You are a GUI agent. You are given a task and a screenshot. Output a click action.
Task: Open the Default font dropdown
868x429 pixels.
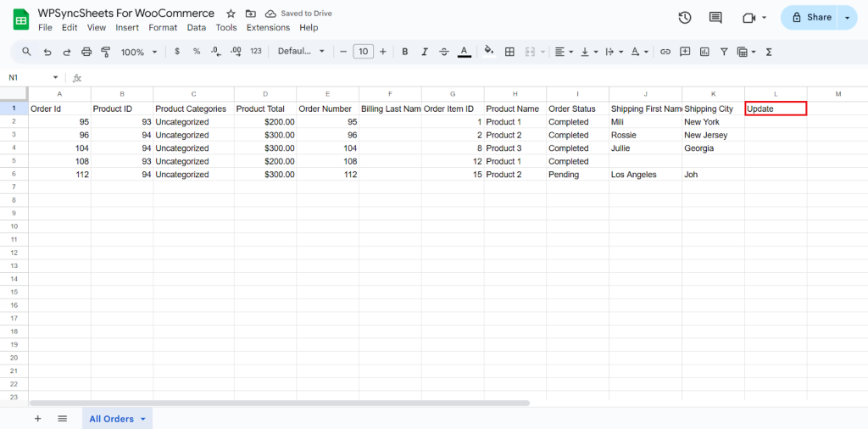pyautogui.click(x=301, y=51)
